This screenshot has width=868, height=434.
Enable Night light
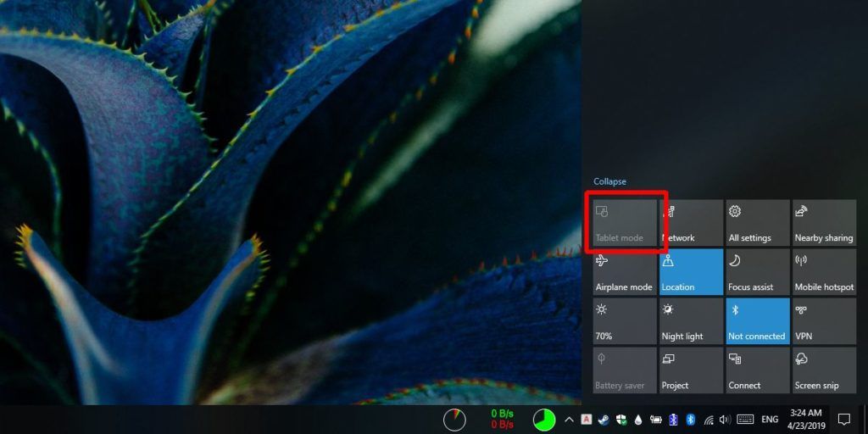tap(691, 321)
